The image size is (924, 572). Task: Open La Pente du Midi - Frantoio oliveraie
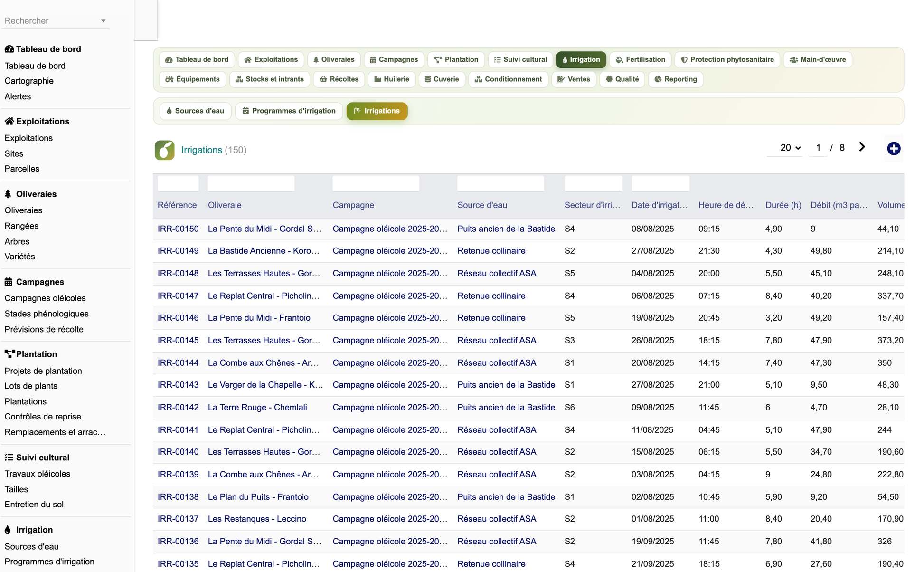tap(259, 318)
